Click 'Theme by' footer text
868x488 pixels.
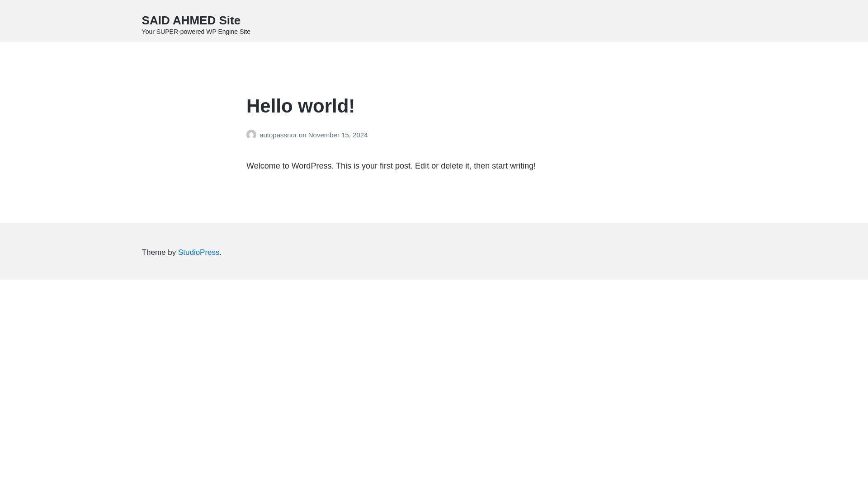(159, 253)
